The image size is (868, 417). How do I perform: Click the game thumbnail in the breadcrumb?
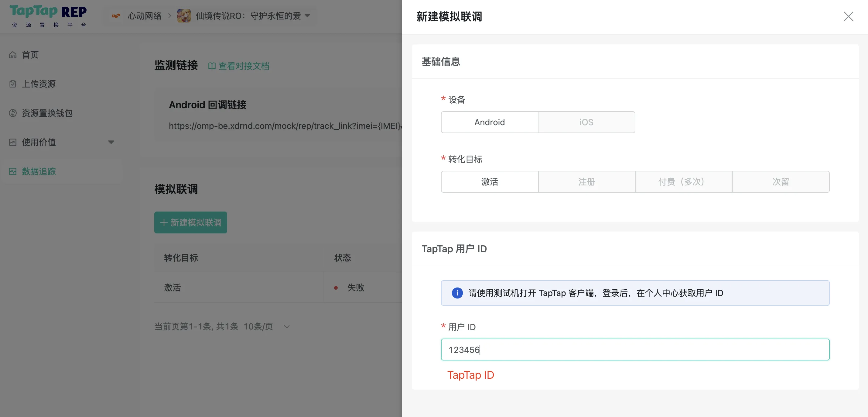[x=184, y=16]
